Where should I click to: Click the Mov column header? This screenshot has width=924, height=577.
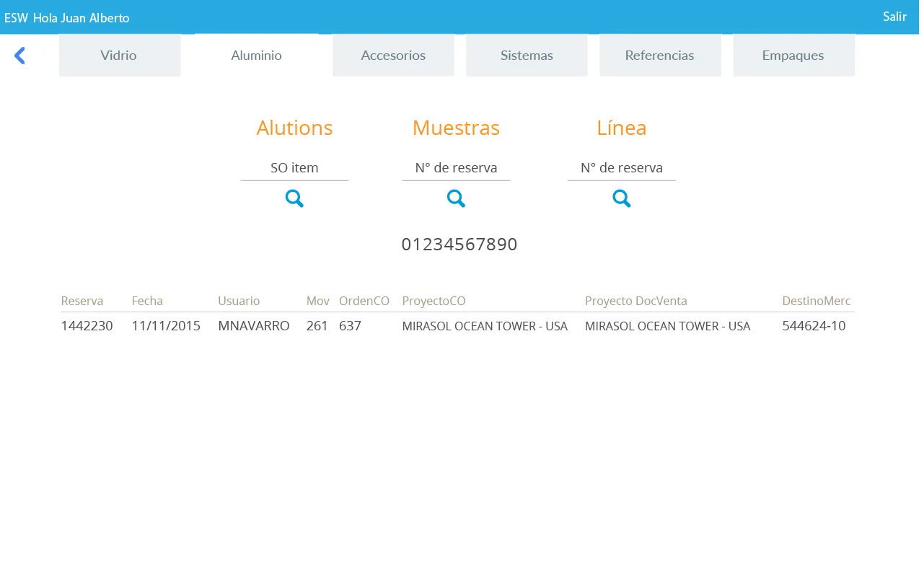coord(317,301)
